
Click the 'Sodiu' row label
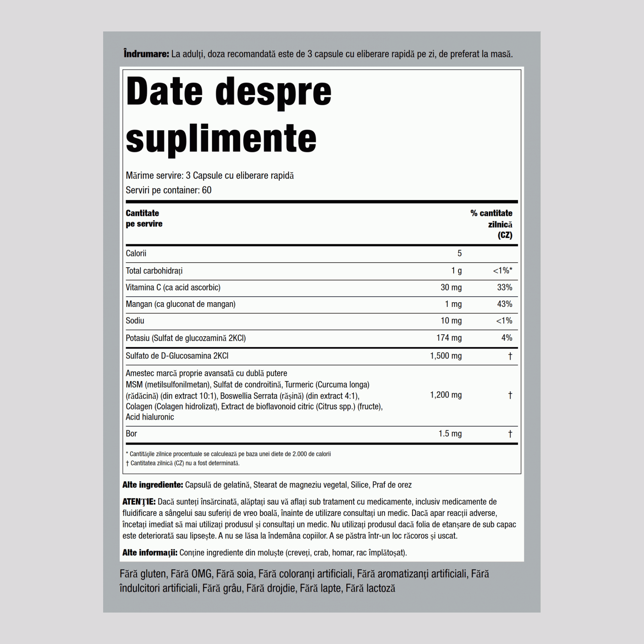point(135,321)
